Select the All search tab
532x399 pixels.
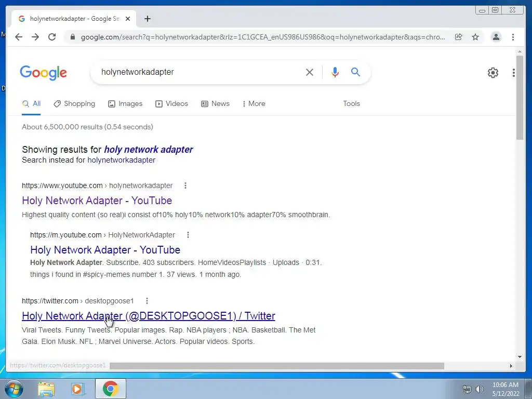click(x=31, y=104)
